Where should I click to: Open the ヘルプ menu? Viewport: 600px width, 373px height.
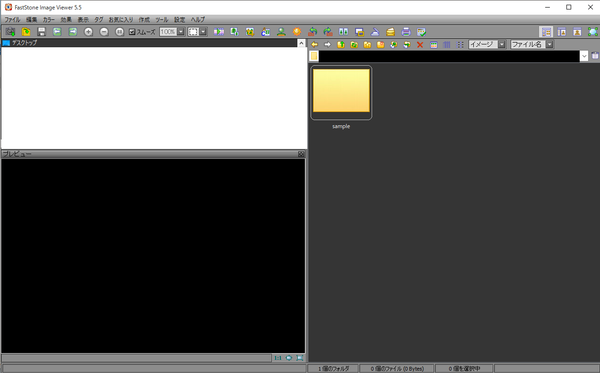[x=198, y=20]
